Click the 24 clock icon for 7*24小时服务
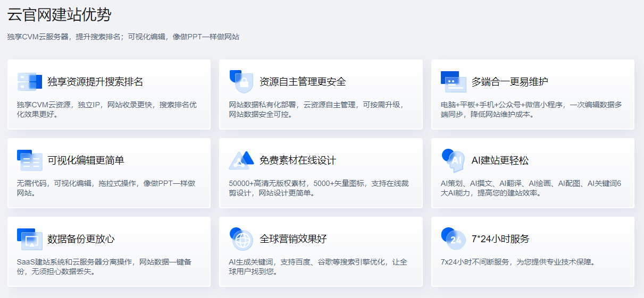 point(453,239)
